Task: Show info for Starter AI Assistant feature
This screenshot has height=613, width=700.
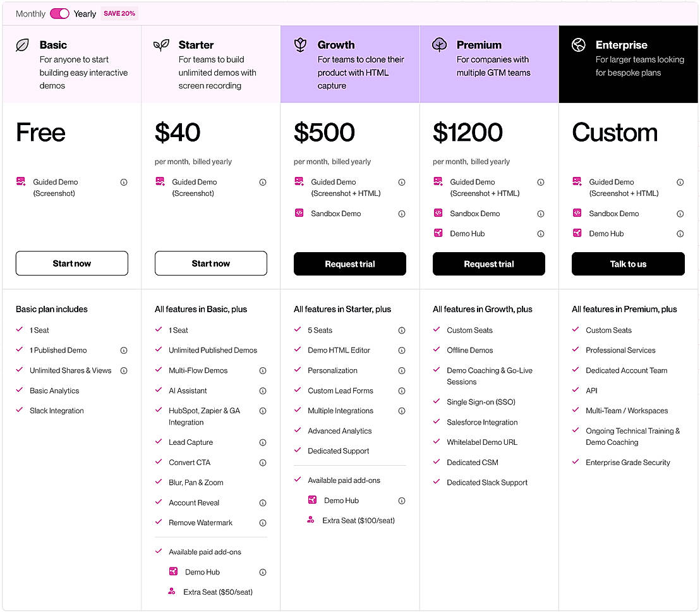Action: point(263,391)
